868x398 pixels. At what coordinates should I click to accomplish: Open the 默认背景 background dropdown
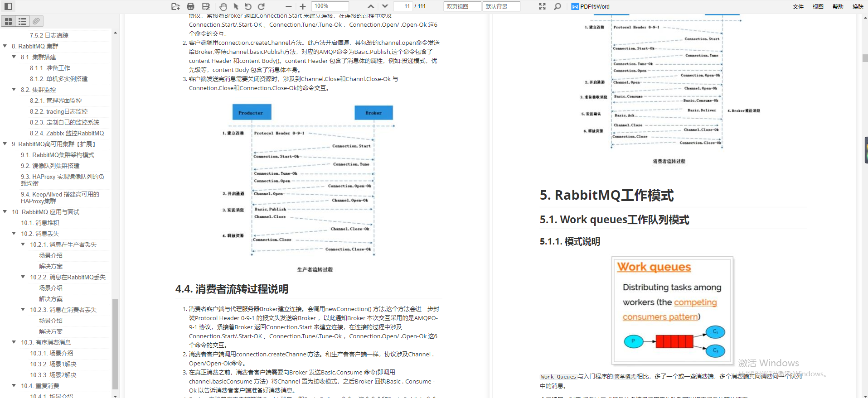[x=501, y=6]
